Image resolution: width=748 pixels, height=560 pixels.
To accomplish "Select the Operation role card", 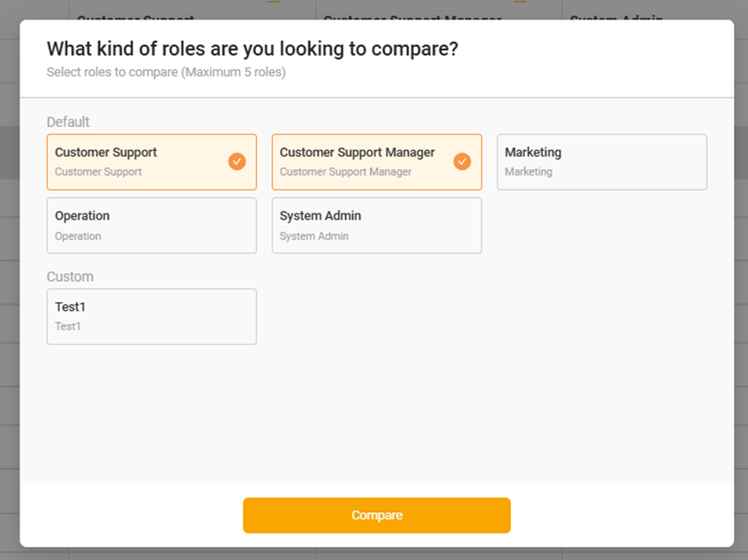I will click(152, 226).
